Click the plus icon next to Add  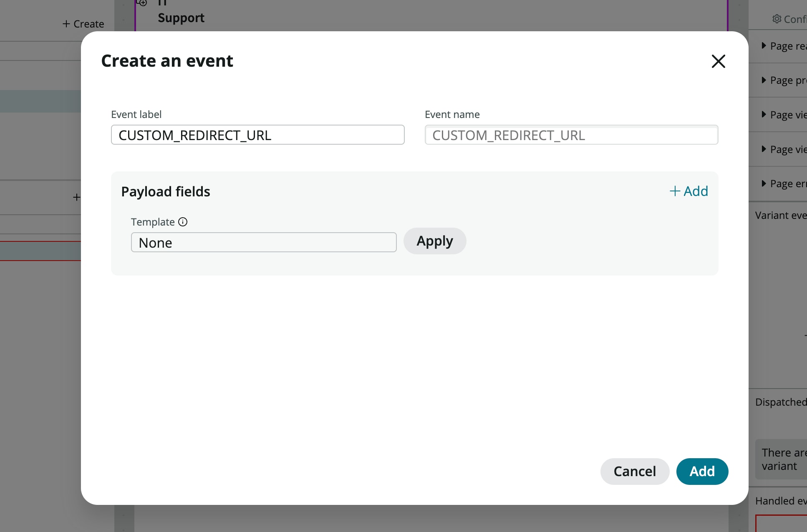pyautogui.click(x=675, y=191)
